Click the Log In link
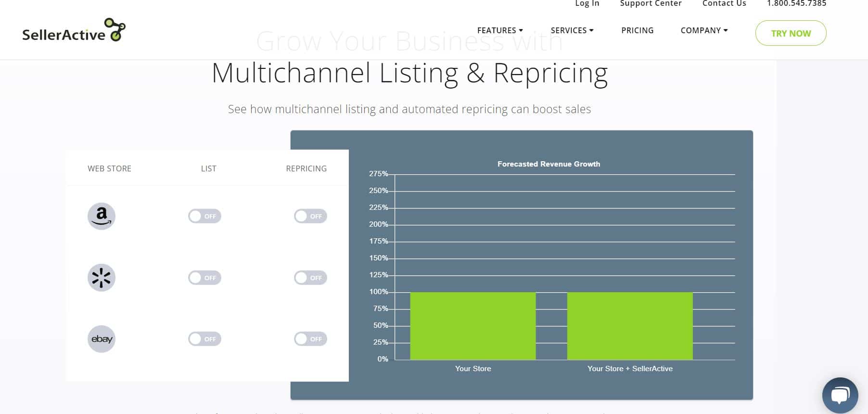 click(x=587, y=3)
